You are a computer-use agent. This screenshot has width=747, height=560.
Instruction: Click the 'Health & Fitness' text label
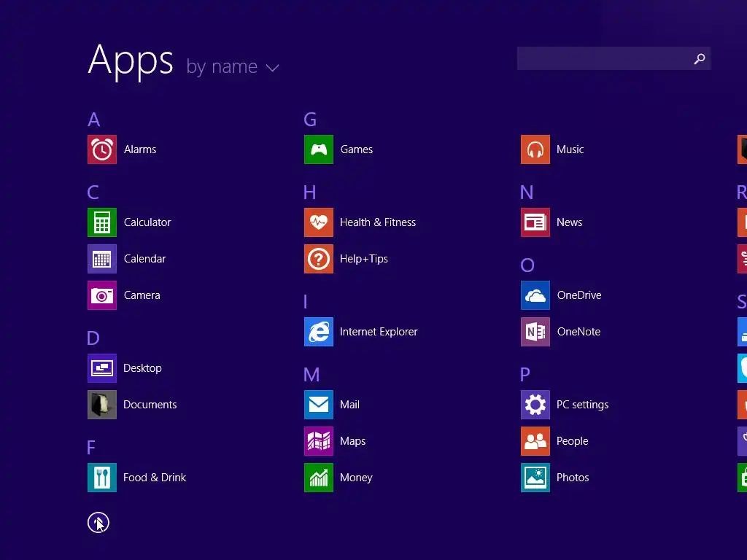pyautogui.click(x=378, y=222)
